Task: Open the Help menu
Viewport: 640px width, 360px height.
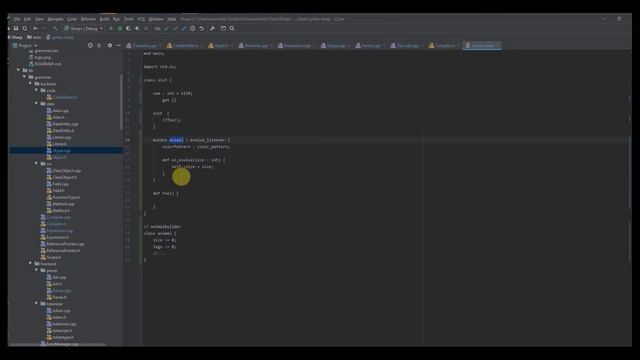Action: [x=172, y=19]
